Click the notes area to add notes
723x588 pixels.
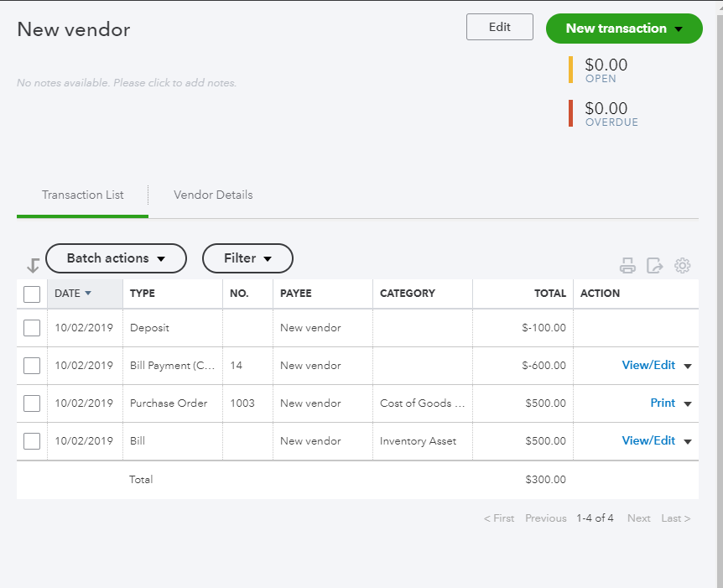(x=127, y=83)
